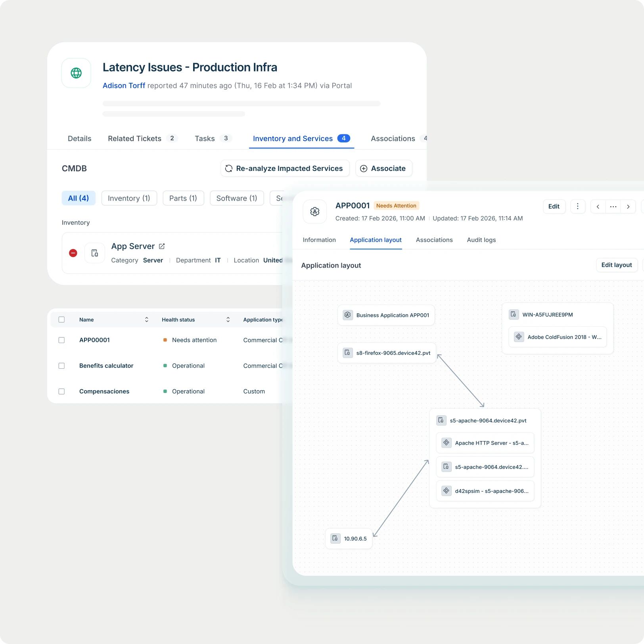Click the Edit button for APP0001
The width and height of the screenshot is (644, 644).
554,206
